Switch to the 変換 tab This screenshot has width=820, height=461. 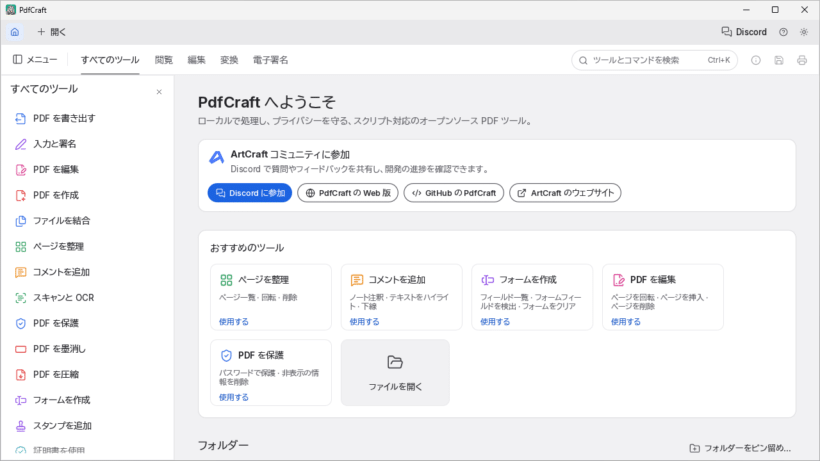tap(229, 60)
